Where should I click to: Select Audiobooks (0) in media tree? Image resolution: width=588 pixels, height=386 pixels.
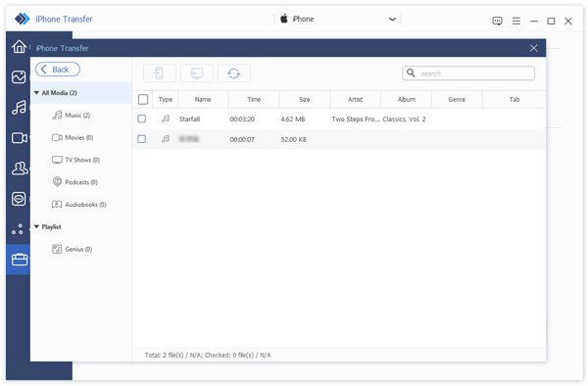point(78,204)
